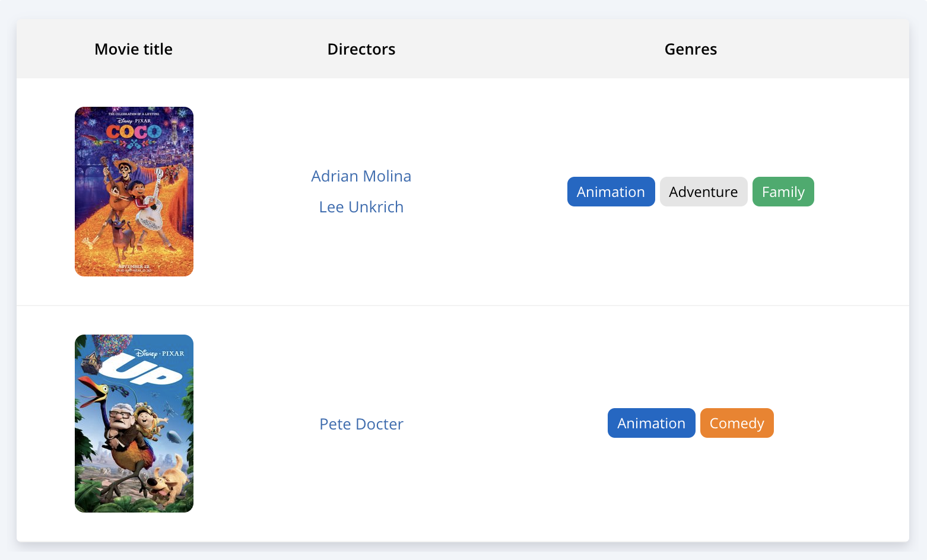Select the Adventure genre tag
The width and height of the screenshot is (927, 560).
tap(703, 192)
